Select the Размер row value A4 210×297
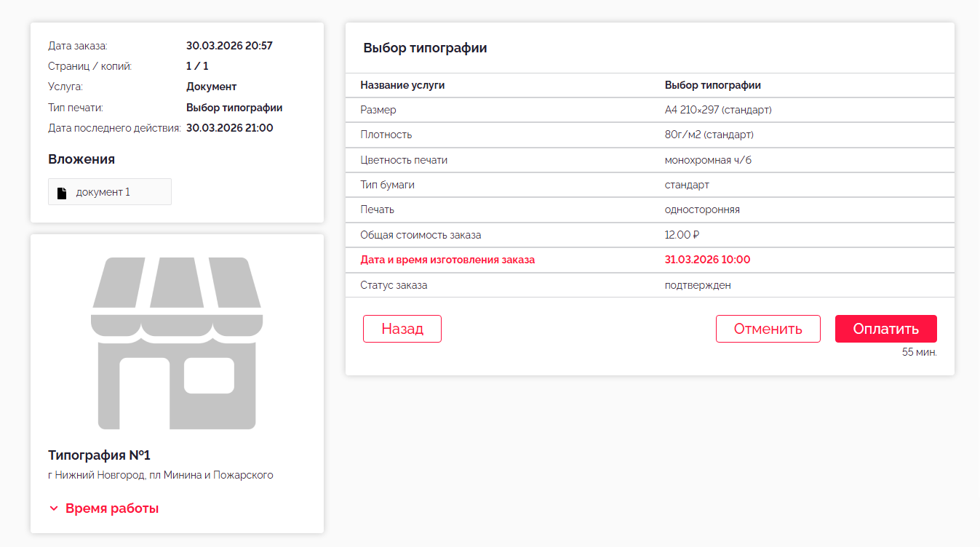Image resolution: width=980 pixels, height=547 pixels. click(717, 110)
